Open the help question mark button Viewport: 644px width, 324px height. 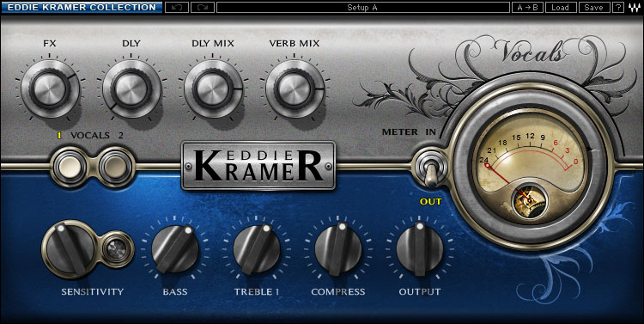tap(617, 8)
